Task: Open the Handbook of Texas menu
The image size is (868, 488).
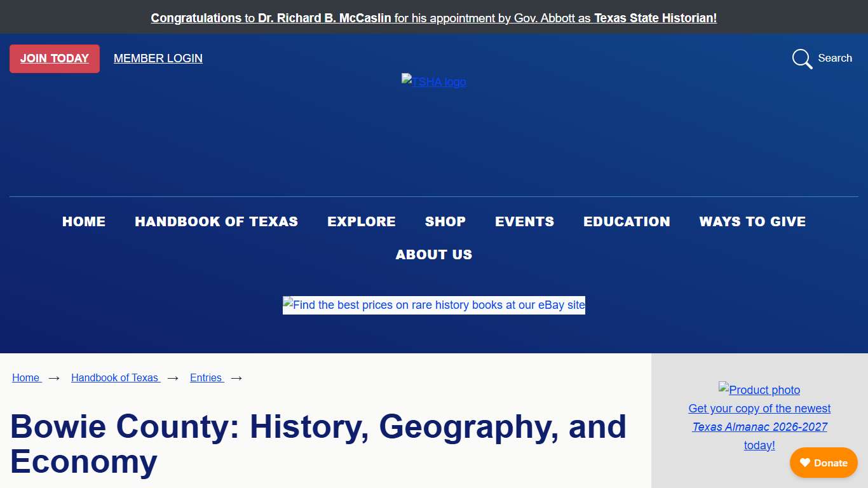Action: pyautogui.click(x=216, y=222)
